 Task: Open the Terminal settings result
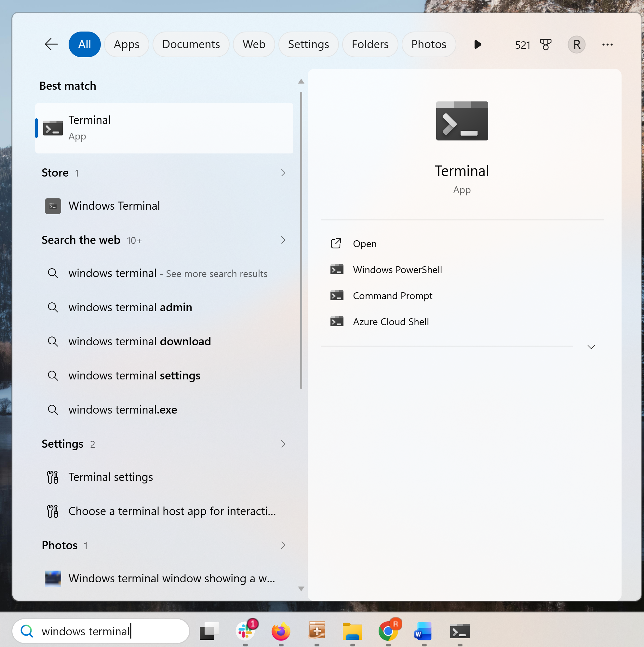click(164, 477)
